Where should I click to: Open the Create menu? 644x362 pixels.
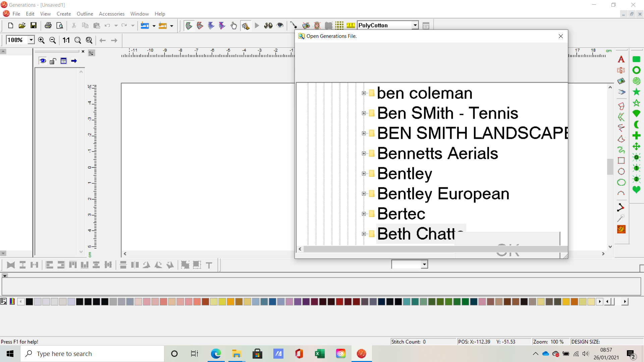pos(64,14)
